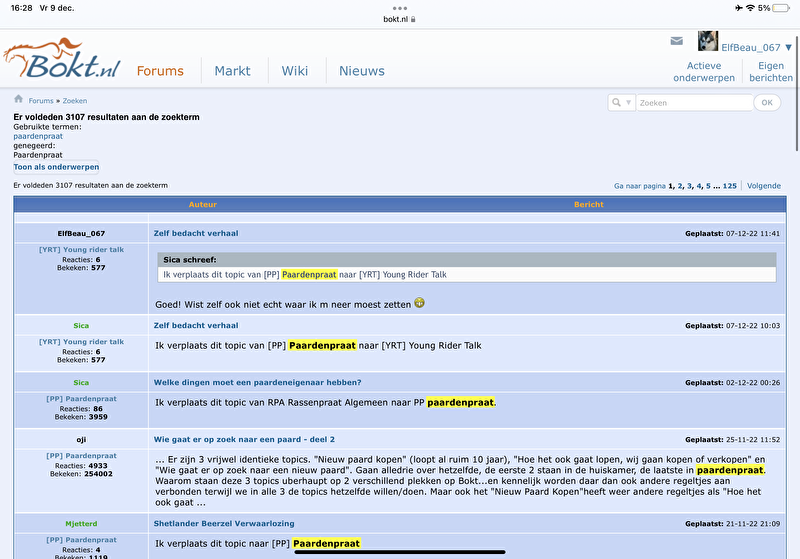This screenshot has height=559, width=800.
Task: Click the paardenpraat used-term link
Action: pos(38,136)
